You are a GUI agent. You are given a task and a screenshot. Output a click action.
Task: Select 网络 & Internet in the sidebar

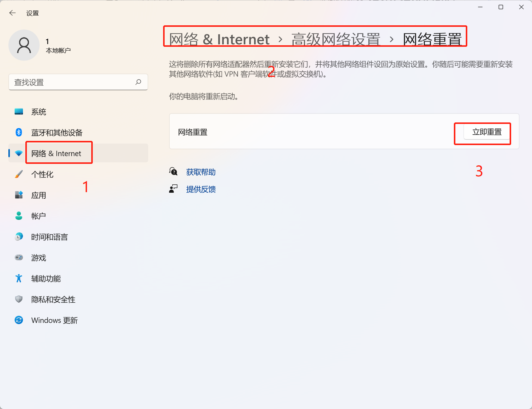(x=56, y=153)
